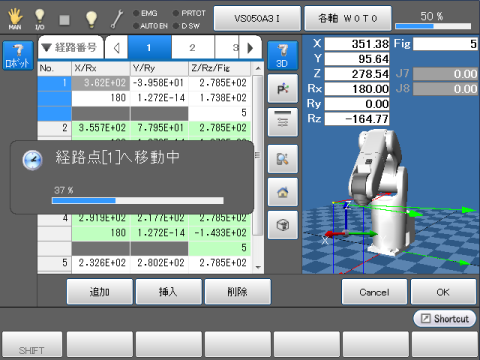
Task: Click the Rx value field 180.00
Action: click(357, 89)
